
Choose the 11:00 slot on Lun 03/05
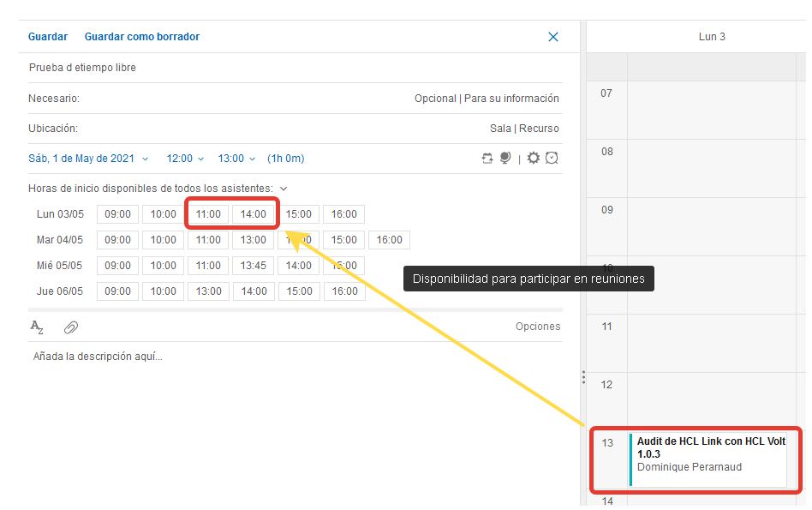[x=208, y=214]
